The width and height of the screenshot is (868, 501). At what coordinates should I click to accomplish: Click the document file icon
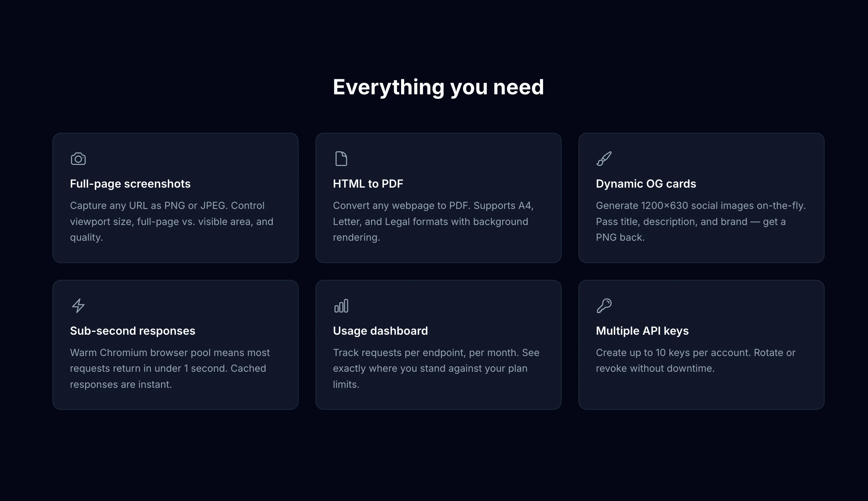pos(341,159)
